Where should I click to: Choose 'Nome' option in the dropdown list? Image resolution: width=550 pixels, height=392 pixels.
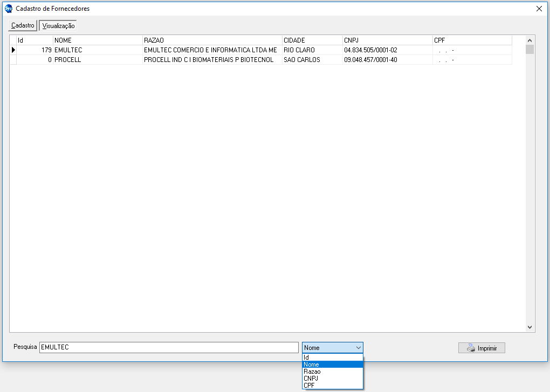pyautogui.click(x=332, y=365)
